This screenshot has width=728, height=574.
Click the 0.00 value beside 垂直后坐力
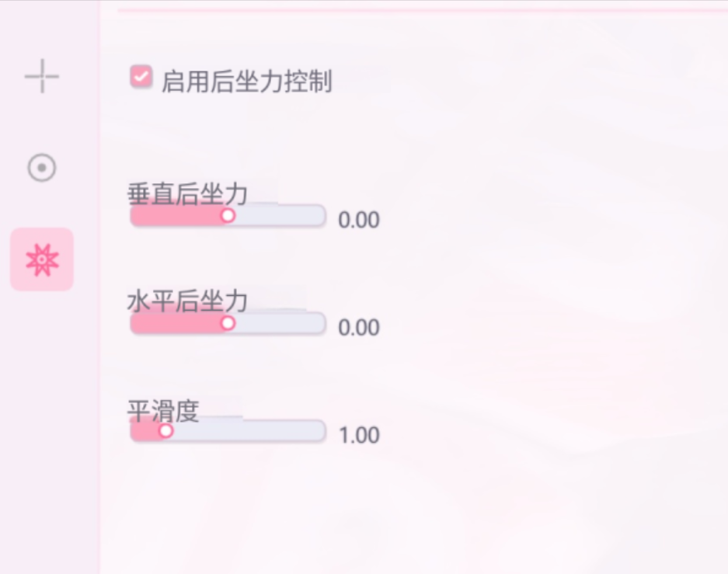point(358,220)
